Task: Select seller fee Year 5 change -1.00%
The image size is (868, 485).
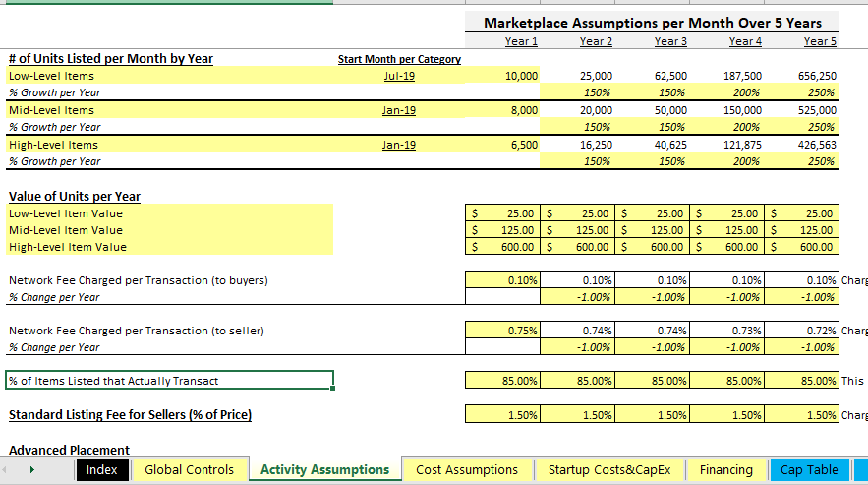Action: [801, 347]
